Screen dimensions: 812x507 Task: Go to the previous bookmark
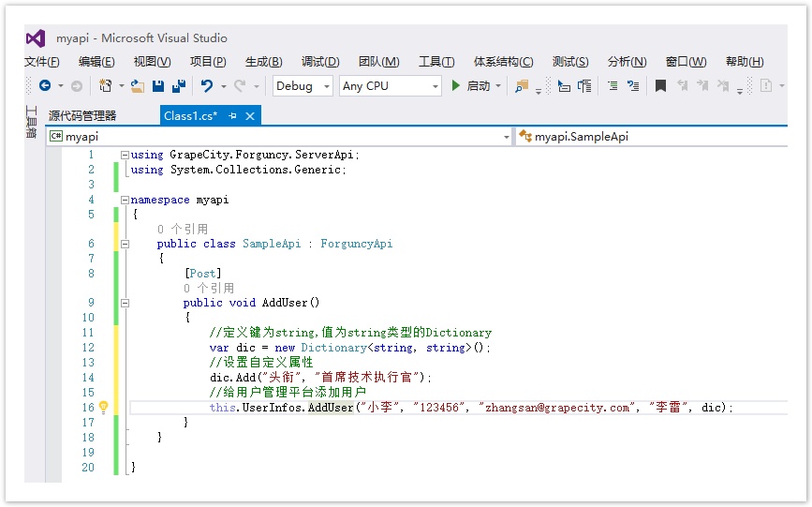683,85
